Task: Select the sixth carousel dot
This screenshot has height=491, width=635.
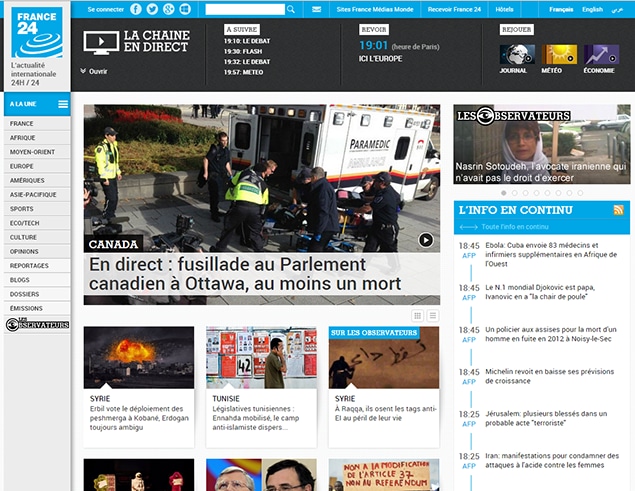Action: (x=558, y=193)
